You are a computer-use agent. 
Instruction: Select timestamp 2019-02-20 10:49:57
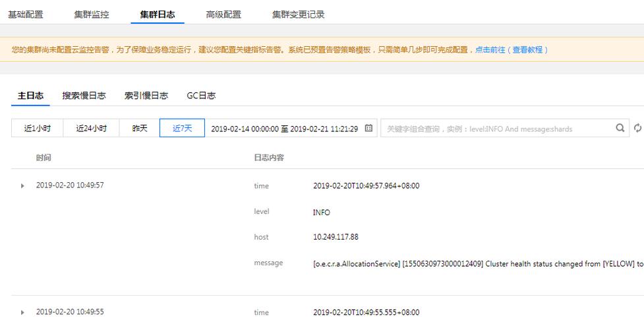click(x=70, y=185)
